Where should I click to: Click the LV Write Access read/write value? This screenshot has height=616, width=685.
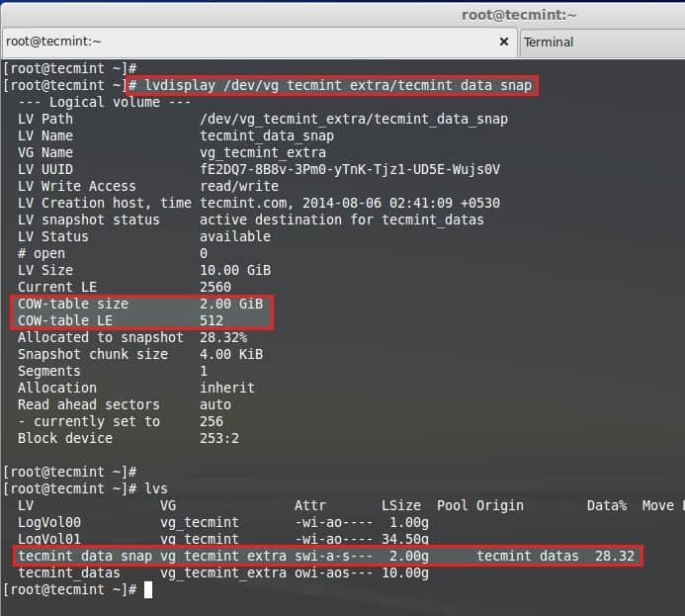238,186
